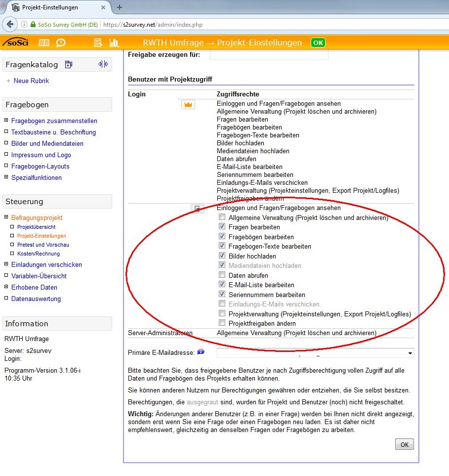Click the Fragebogen section header
This screenshot has width=449, height=476.
click(x=57, y=104)
